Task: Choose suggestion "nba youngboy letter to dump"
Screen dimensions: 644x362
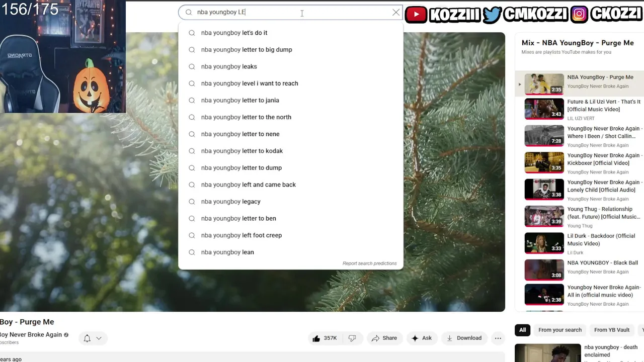Action: (291, 167)
